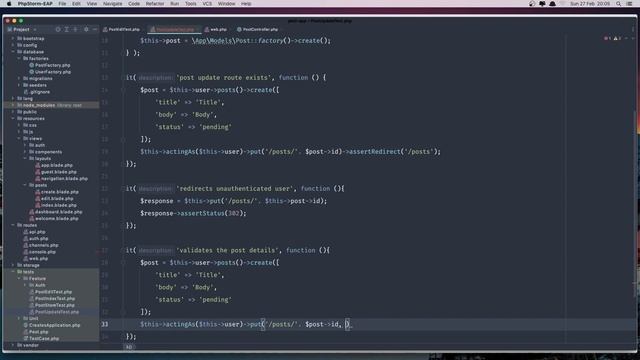Viewport: 640px width, 360px height.
Task: Collapse the factories folder
Action: [19, 58]
